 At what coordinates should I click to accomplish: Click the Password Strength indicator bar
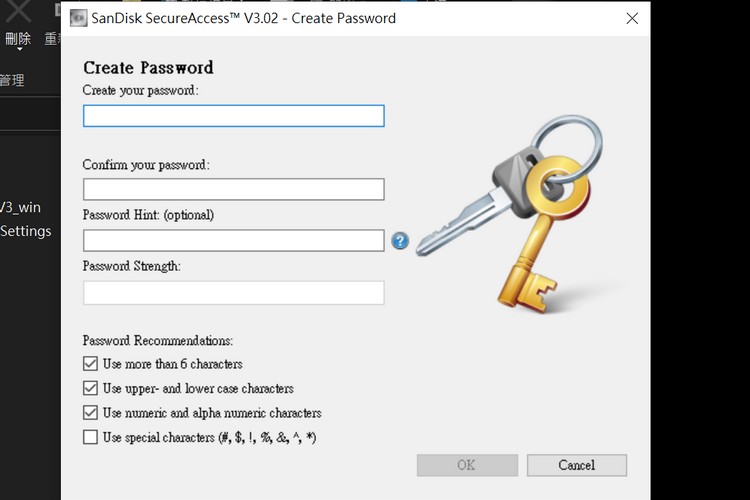pyautogui.click(x=233, y=293)
